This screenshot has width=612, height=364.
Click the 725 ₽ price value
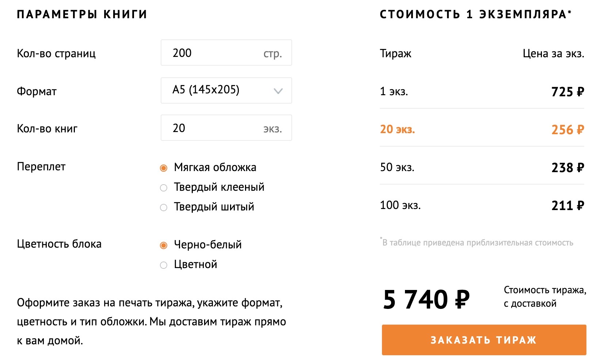(567, 92)
